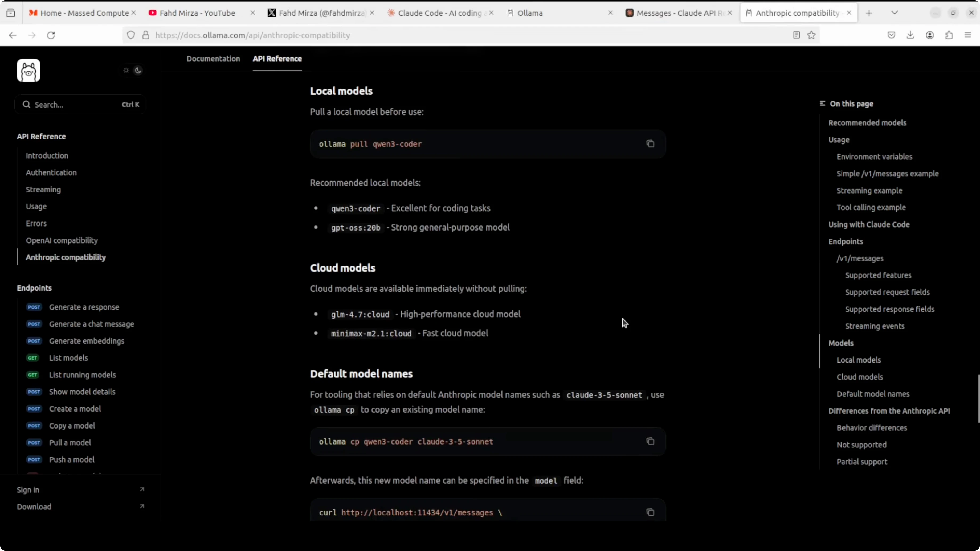980x551 pixels.
Task: Open the list all tabs dropdown
Action: 895,13
